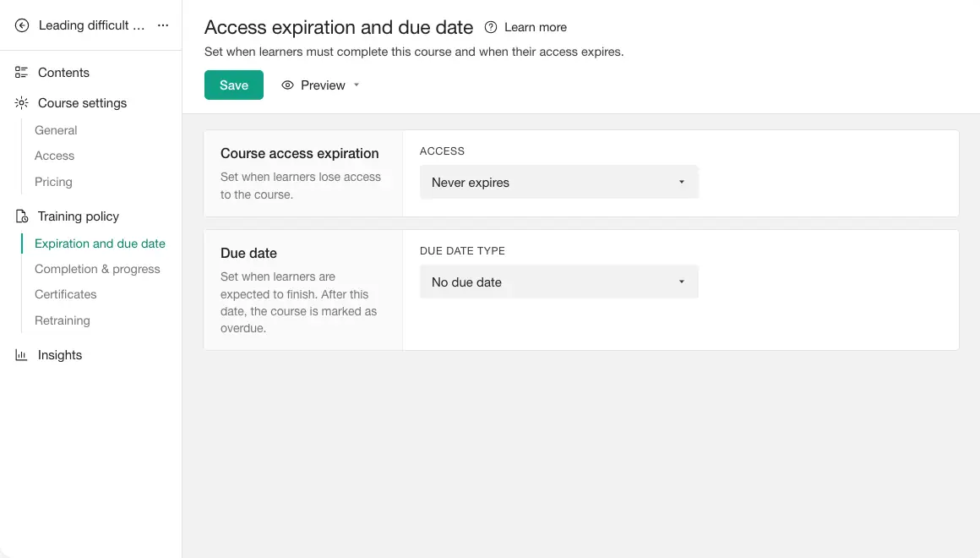This screenshot has width=980, height=558.
Task: Expand the Preview dropdown arrow
Action: [357, 85]
